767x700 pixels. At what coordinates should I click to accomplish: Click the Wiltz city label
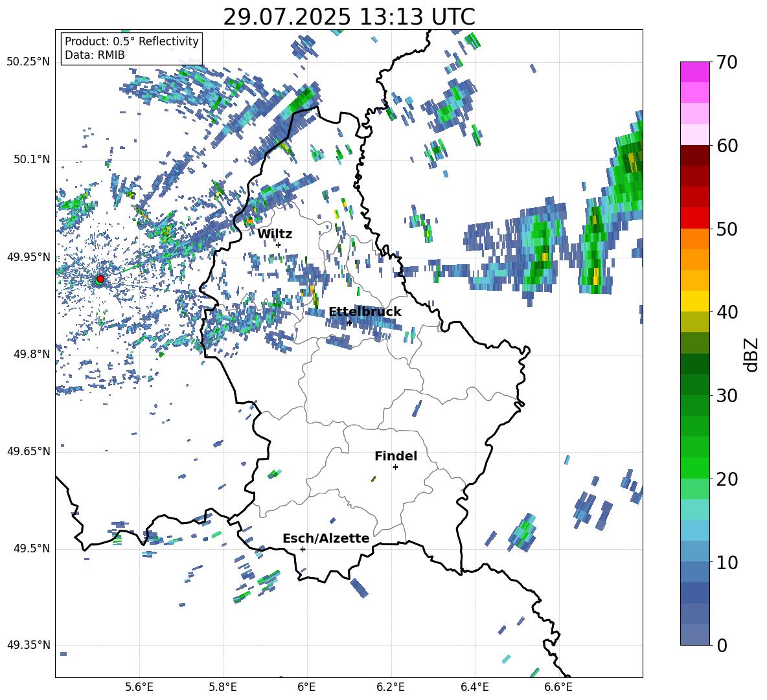[275, 234]
